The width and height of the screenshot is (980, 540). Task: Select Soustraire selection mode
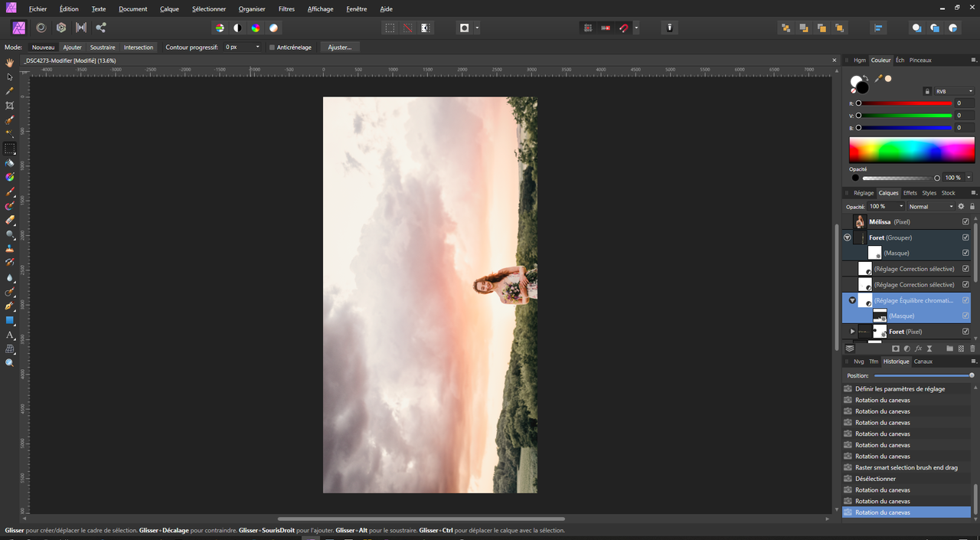(x=103, y=47)
